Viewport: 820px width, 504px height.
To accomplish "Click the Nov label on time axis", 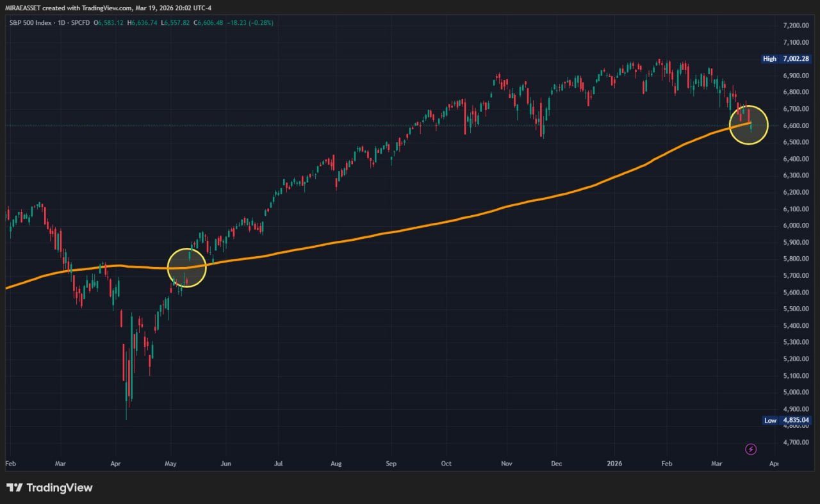I will tap(506, 462).
